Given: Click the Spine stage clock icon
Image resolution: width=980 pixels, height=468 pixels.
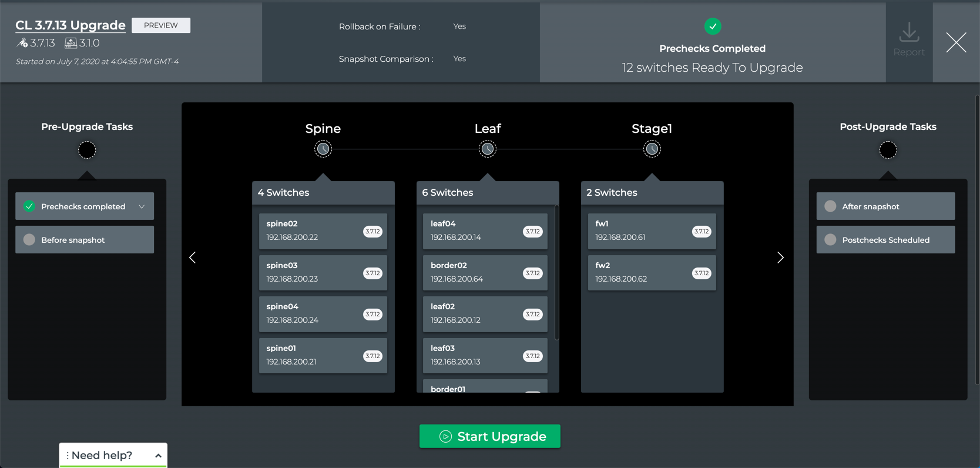Looking at the screenshot, I should coord(323,149).
